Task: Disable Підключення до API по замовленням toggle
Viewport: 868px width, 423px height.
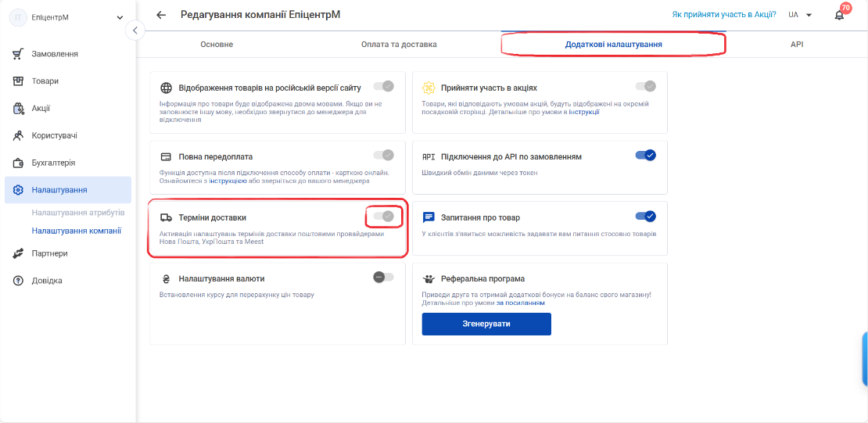Action: coord(645,155)
